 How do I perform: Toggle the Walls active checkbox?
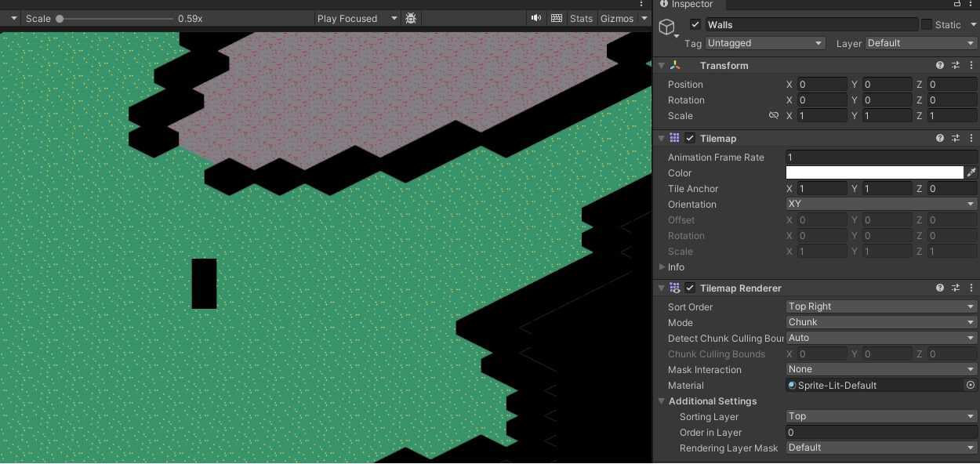click(x=694, y=24)
